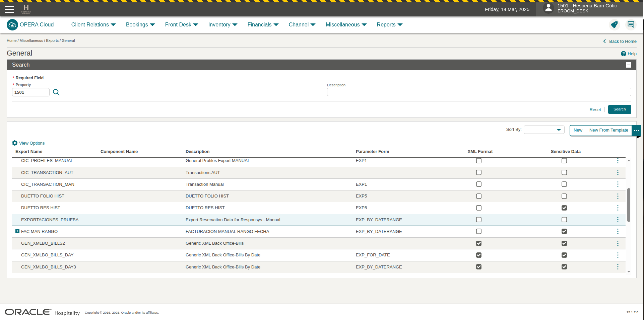Open row actions for EXPORTACIONES_PRUEBA
The height and width of the screenshot is (320, 644).
(x=618, y=220)
